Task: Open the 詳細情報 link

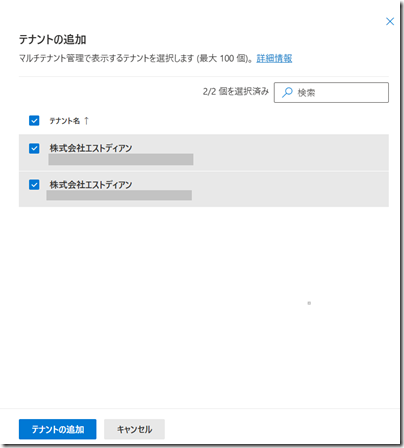Action: coord(274,58)
